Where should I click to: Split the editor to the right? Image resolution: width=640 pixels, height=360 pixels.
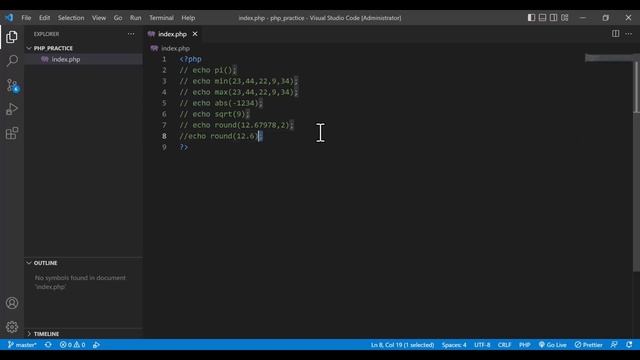(x=615, y=33)
